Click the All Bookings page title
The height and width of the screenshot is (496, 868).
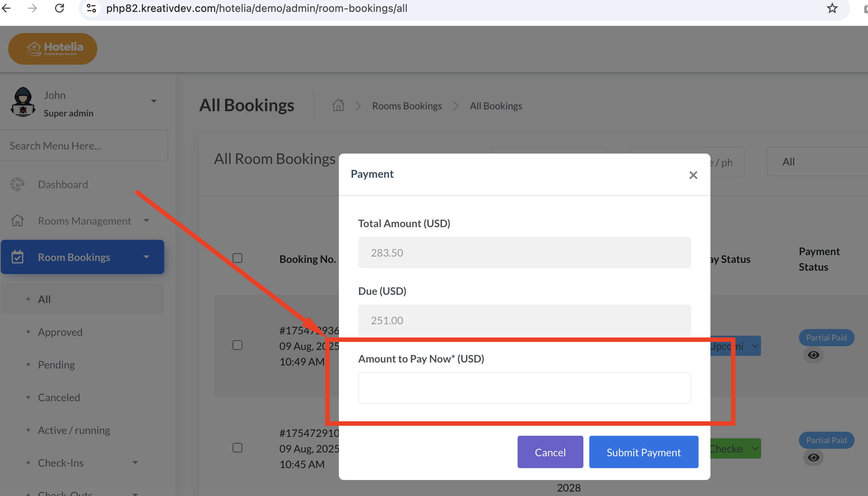pos(247,105)
